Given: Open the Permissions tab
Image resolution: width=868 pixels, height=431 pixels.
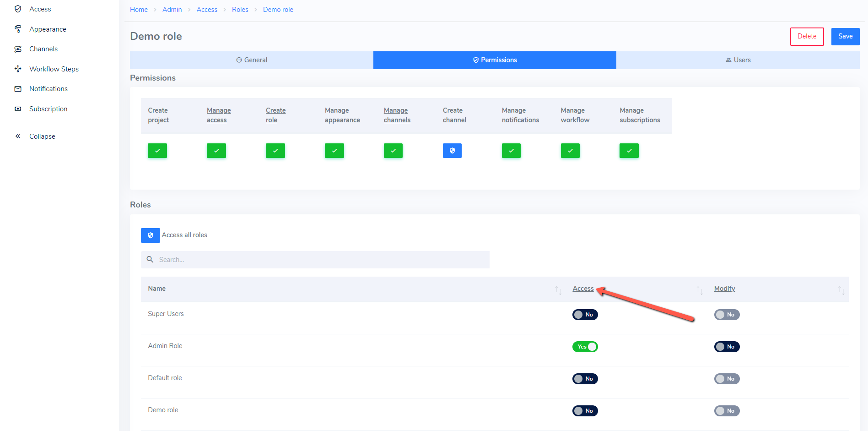Looking at the screenshot, I should point(495,60).
